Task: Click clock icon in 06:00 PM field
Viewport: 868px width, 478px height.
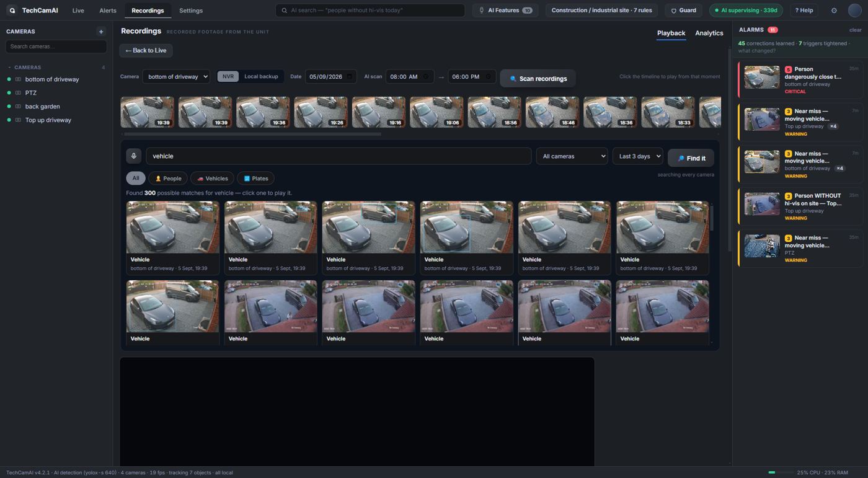Action: pyautogui.click(x=488, y=77)
